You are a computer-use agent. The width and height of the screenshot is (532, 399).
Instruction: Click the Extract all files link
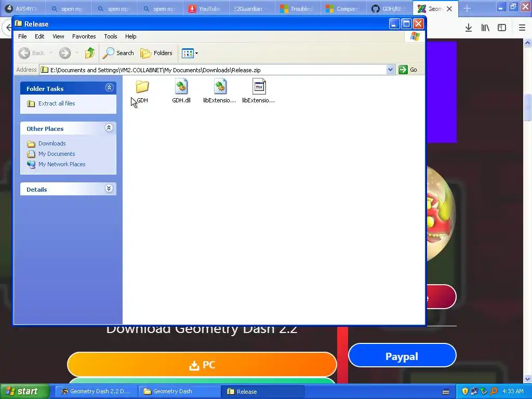[x=57, y=103]
